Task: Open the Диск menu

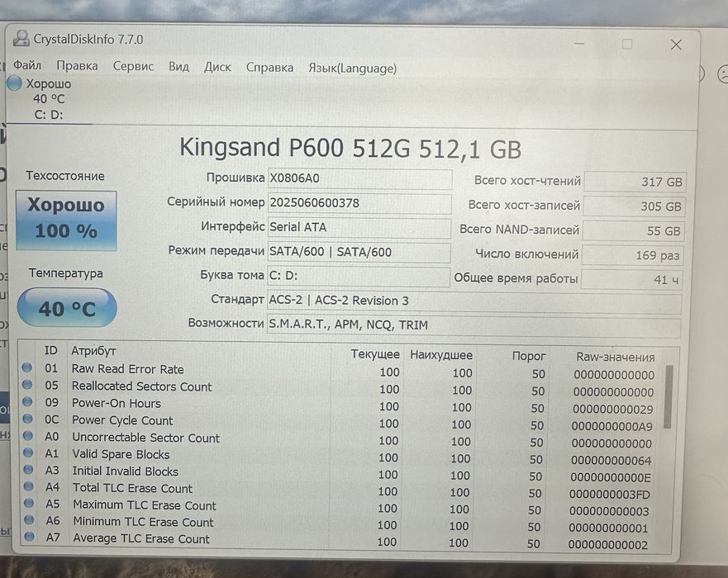Action: pyautogui.click(x=218, y=67)
